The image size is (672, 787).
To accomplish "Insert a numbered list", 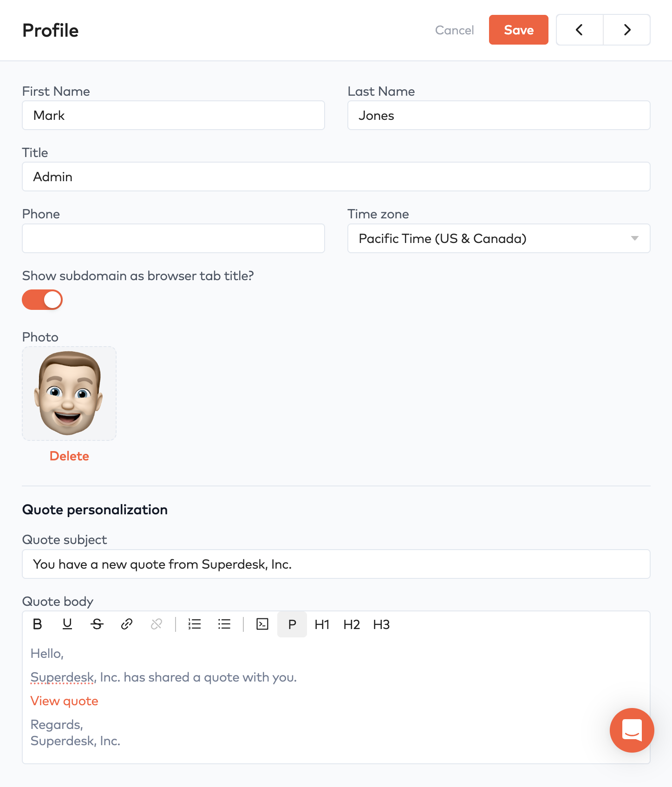I will click(195, 624).
